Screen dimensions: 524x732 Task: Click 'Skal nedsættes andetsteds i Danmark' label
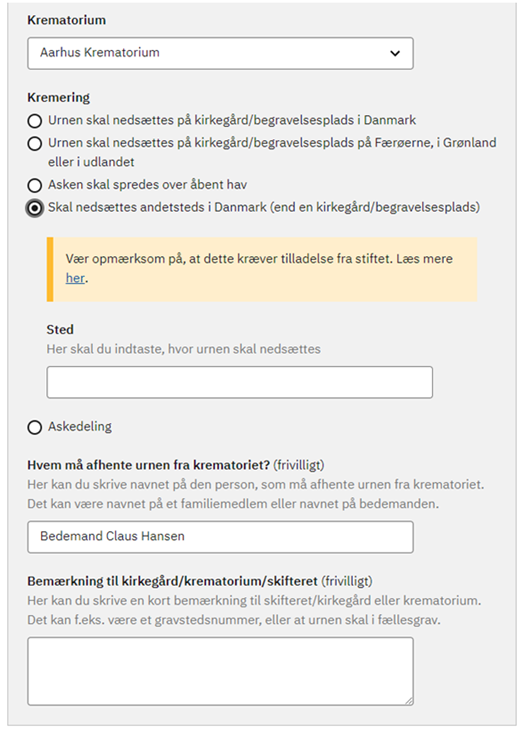coord(264,207)
